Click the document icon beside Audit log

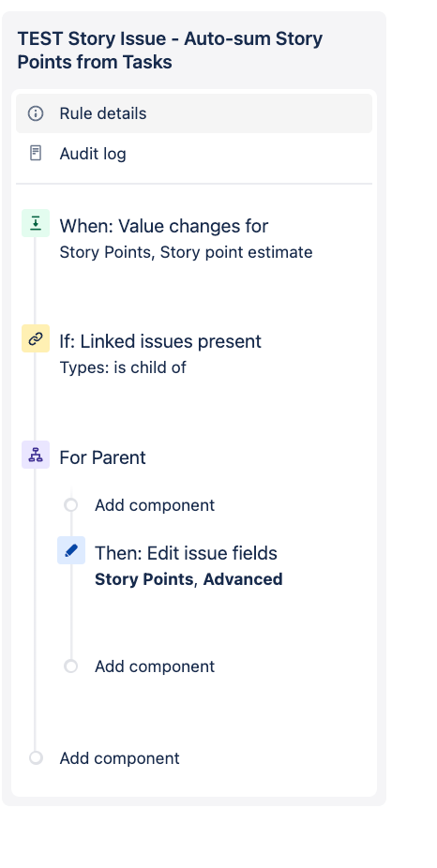(36, 153)
